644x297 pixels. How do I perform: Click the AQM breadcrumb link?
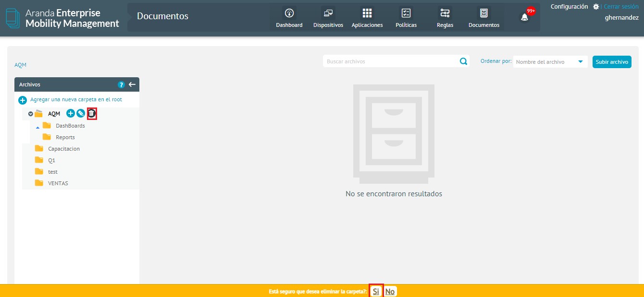(20, 65)
